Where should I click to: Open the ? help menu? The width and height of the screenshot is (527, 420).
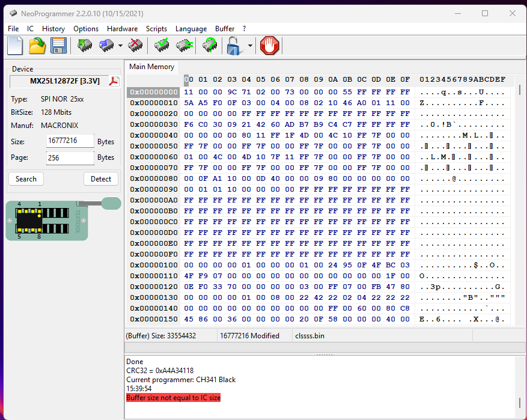pos(245,29)
